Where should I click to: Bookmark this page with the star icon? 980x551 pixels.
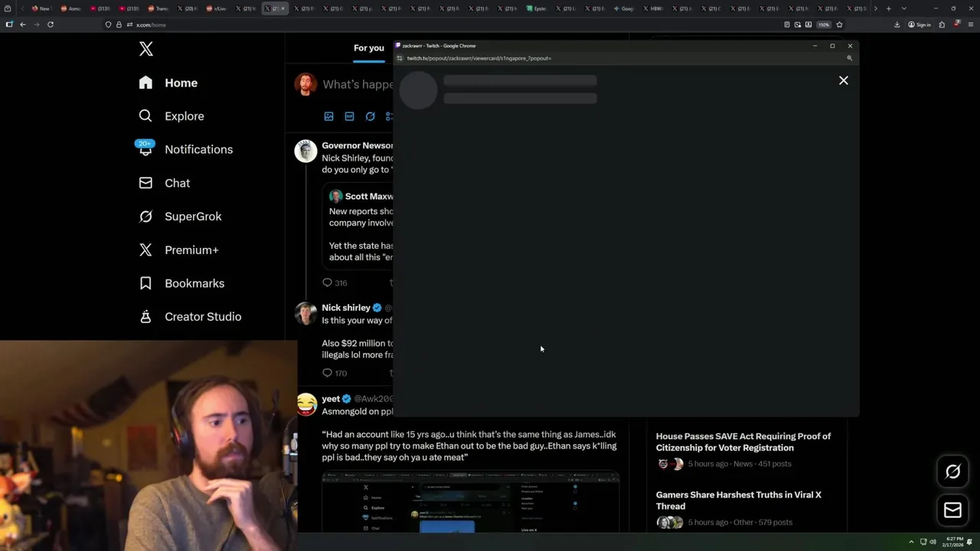(839, 24)
